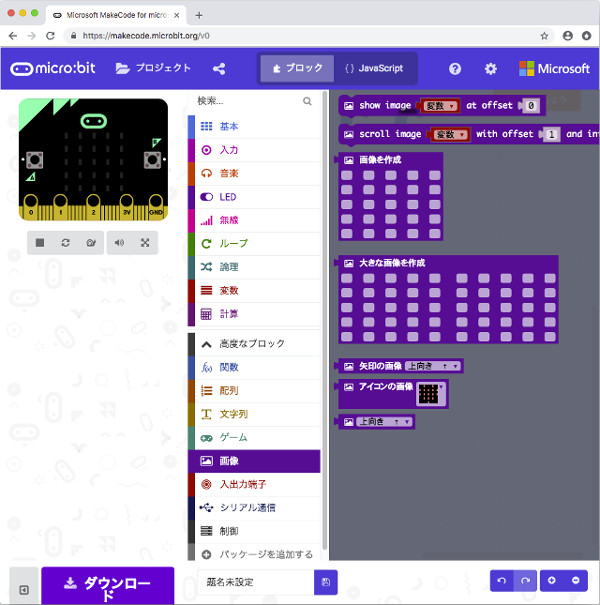The image size is (600, 605).
Task: Undo the last change
Action: tap(501, 580)
